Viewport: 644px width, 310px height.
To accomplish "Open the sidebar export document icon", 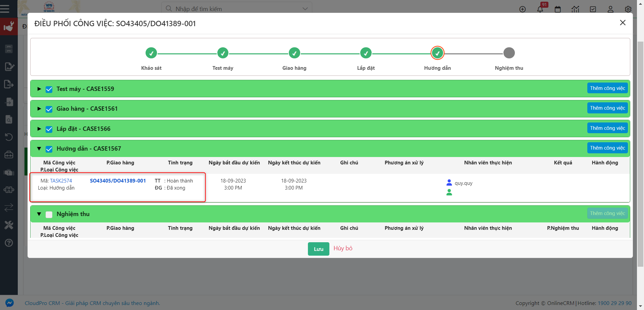I will (9, 84).
